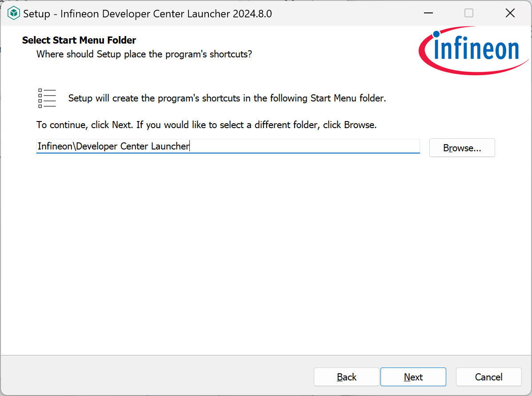
Task: Click the 'To continue, click Next' instruction text
Action: 206,125
